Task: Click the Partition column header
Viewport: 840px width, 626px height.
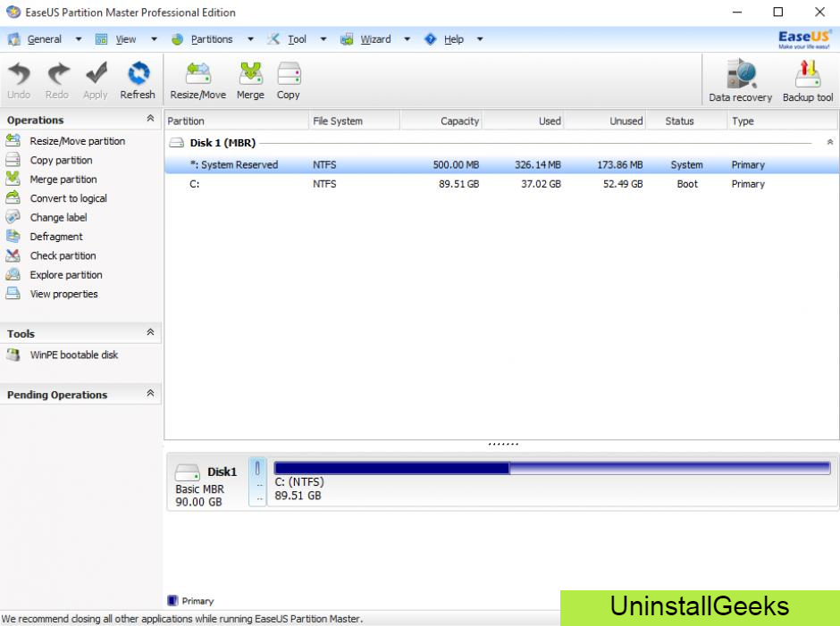Action: [236, 121]
